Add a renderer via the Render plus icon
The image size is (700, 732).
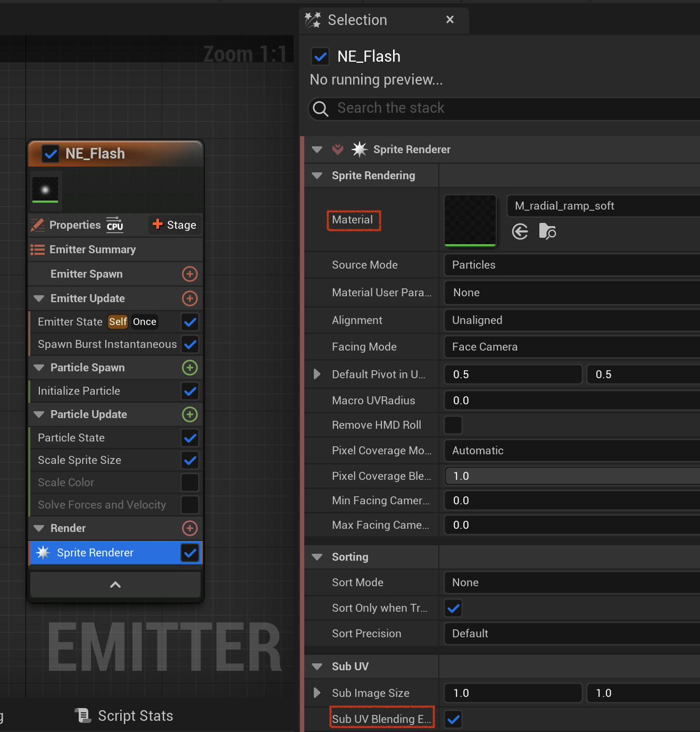pos(190,528)
